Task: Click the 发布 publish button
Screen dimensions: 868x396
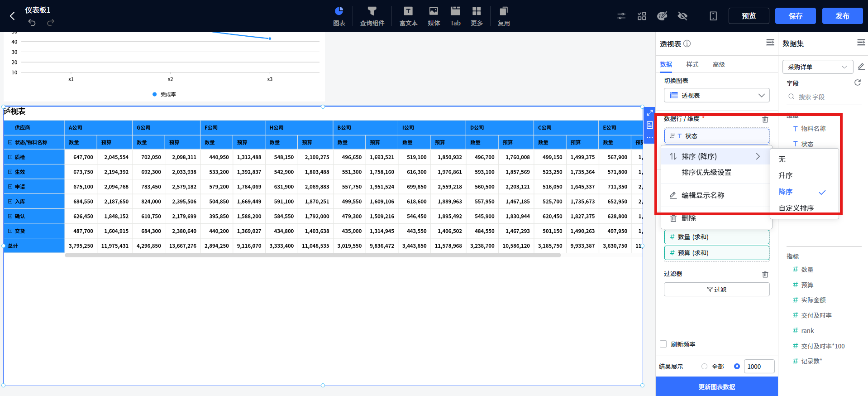Action: [x=842, y=16]
